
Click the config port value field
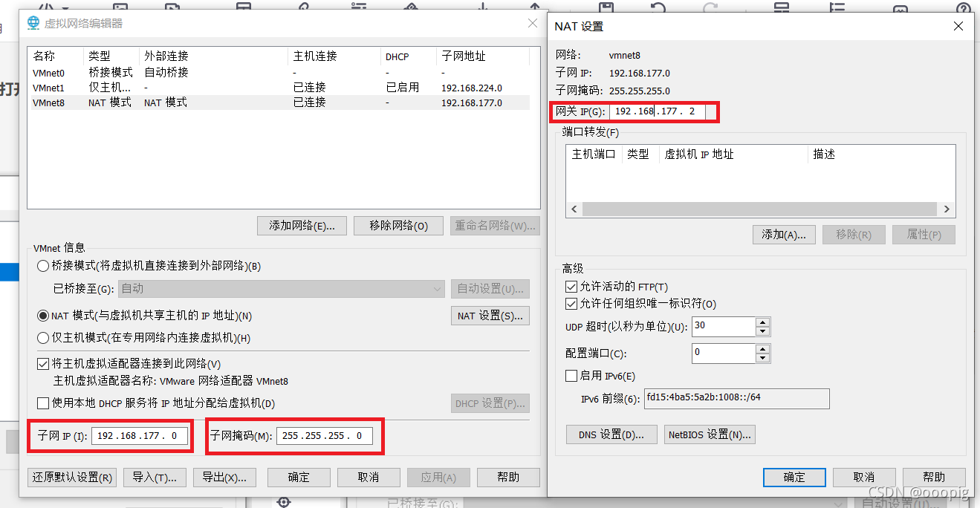[x=724, y=353]
